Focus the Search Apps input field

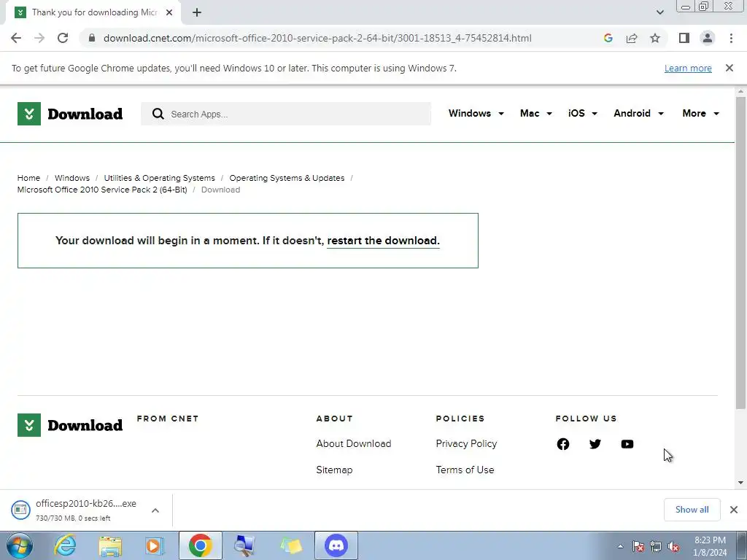(x=286, y=114)
